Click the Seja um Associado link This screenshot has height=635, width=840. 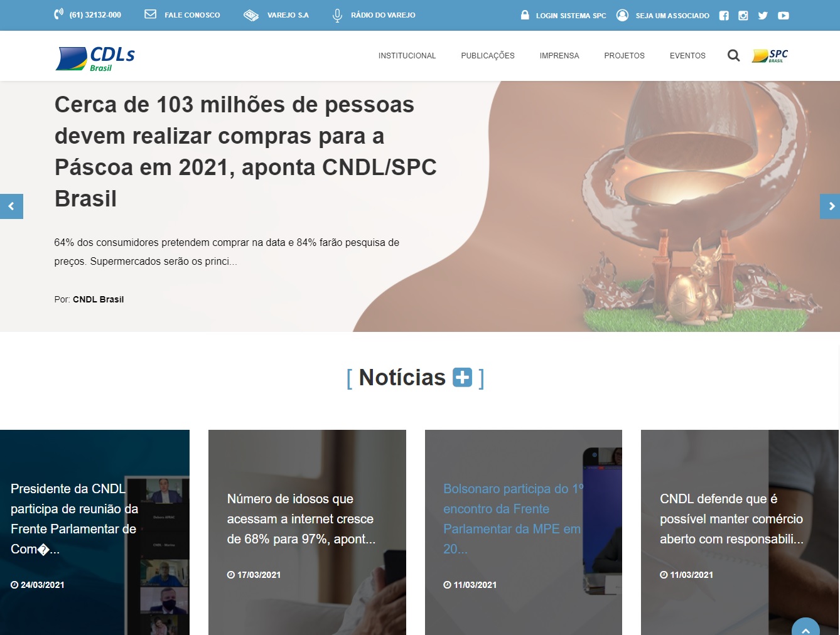pos(663,15)
